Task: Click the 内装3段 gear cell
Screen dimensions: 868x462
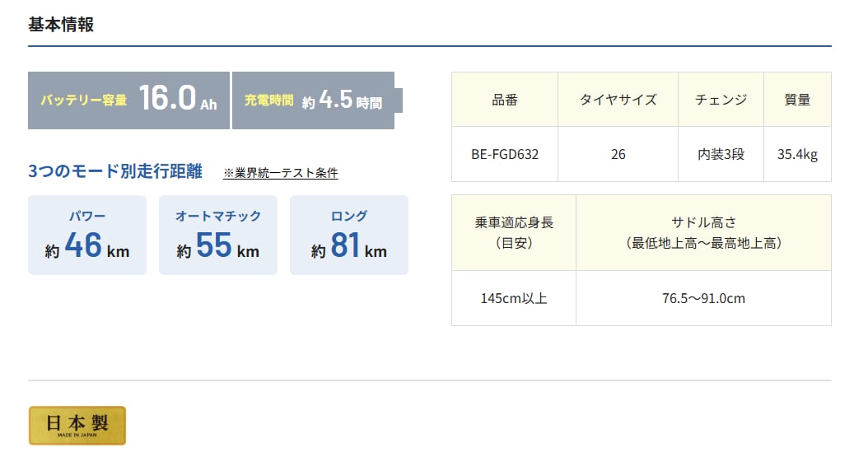Action: [x=721, y=154]
